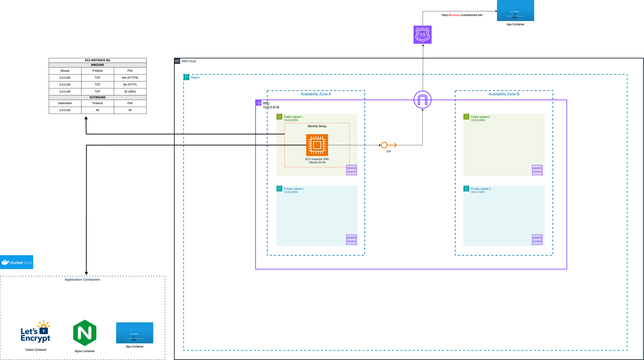
Task: Select the outbound Protocol All cell
Action: (98, 110)
